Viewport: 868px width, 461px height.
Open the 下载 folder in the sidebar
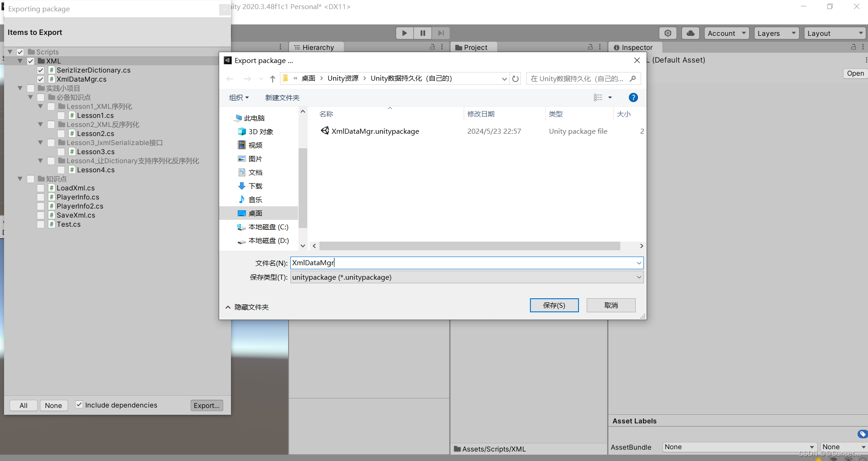250,186
